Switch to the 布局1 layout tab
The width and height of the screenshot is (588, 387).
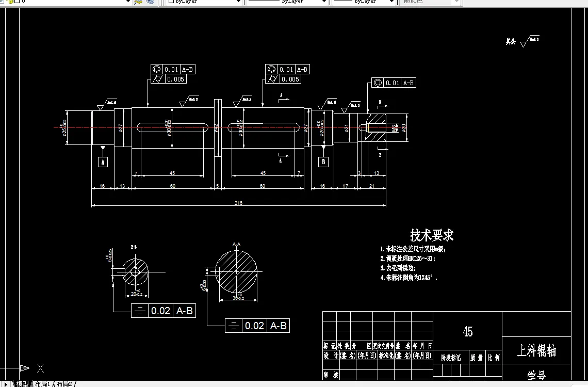42,383
